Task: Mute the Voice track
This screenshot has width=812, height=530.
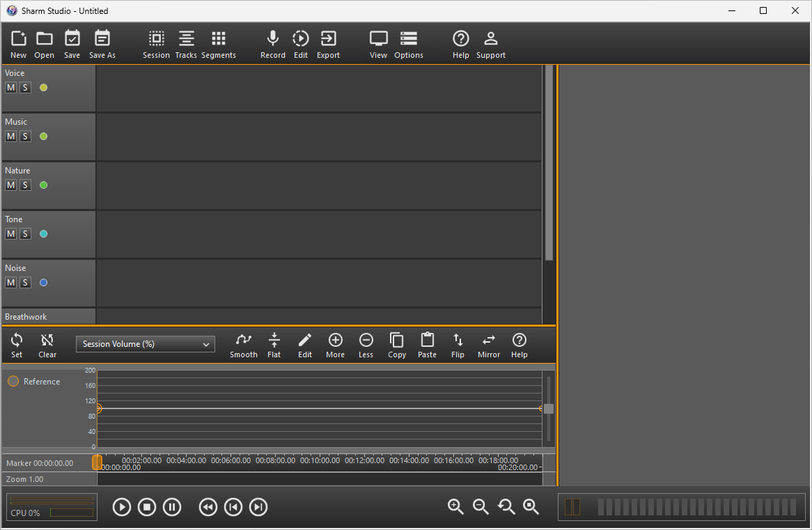Action: (x=10, y=88)
